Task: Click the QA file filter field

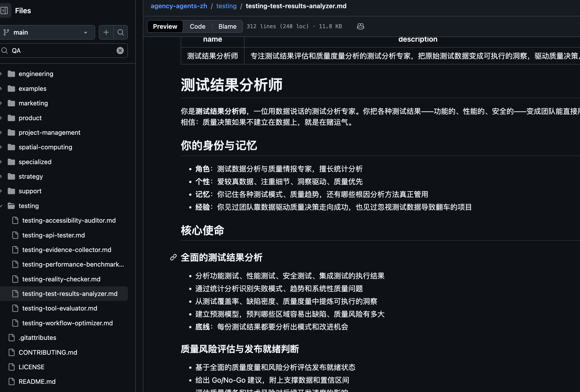Action: (x=62, y=51)
